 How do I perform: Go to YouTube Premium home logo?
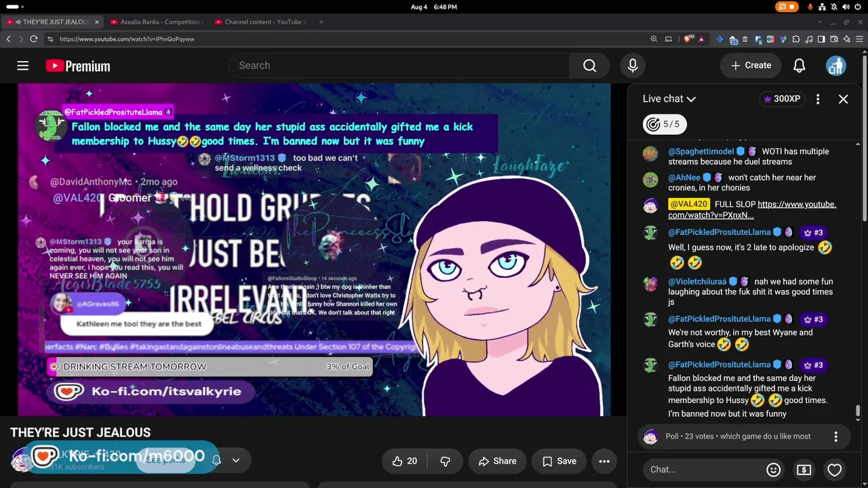click(x=78, y=66)
